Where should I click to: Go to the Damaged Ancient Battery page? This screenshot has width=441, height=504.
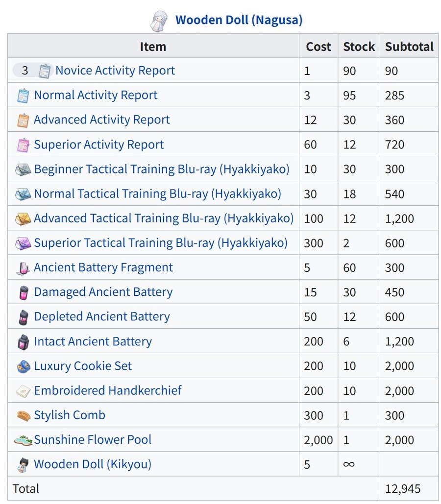tap(103, 292)
